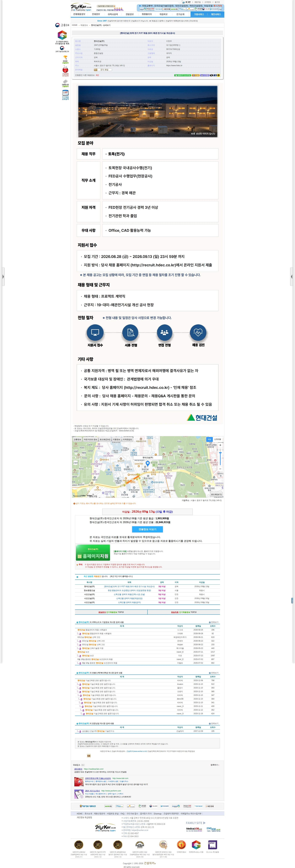Switch map to 지도 mode
This screenshot has width=295, height=868.
pyautogui.click(x=209, y=439)
